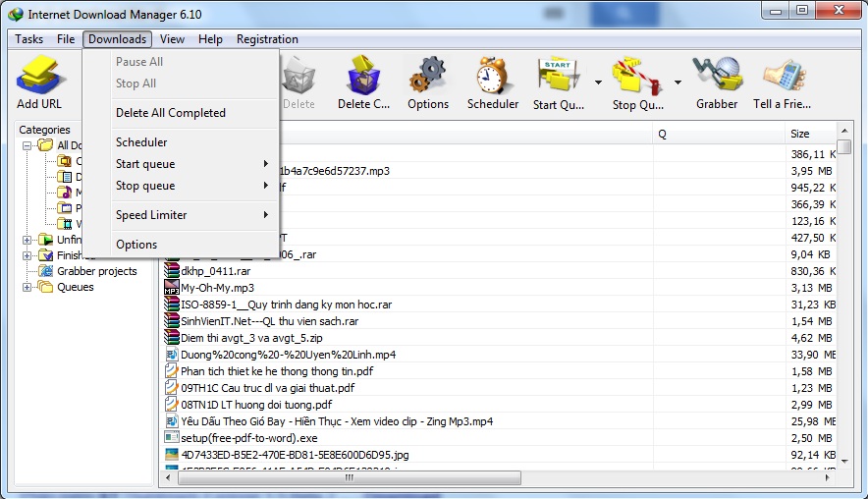Open Options via the gears icon
The image size is (868, 499).
[427, 75]
